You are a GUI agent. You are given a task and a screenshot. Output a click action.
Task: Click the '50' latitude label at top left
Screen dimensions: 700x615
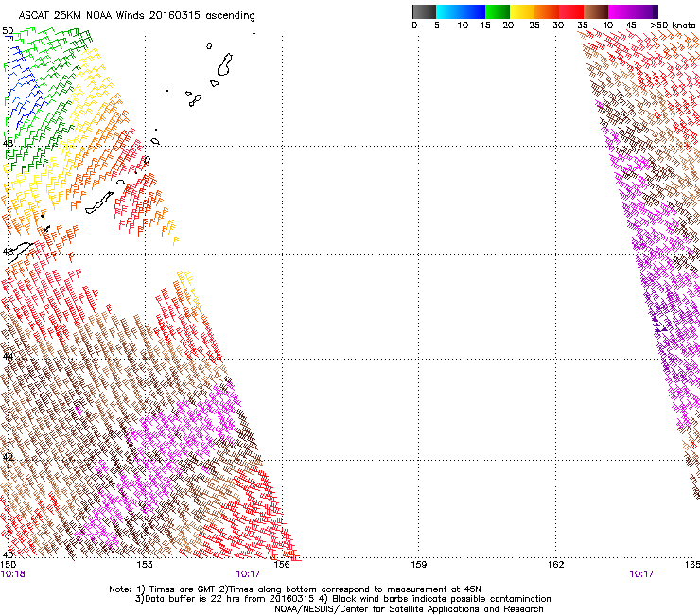(8, 31)
